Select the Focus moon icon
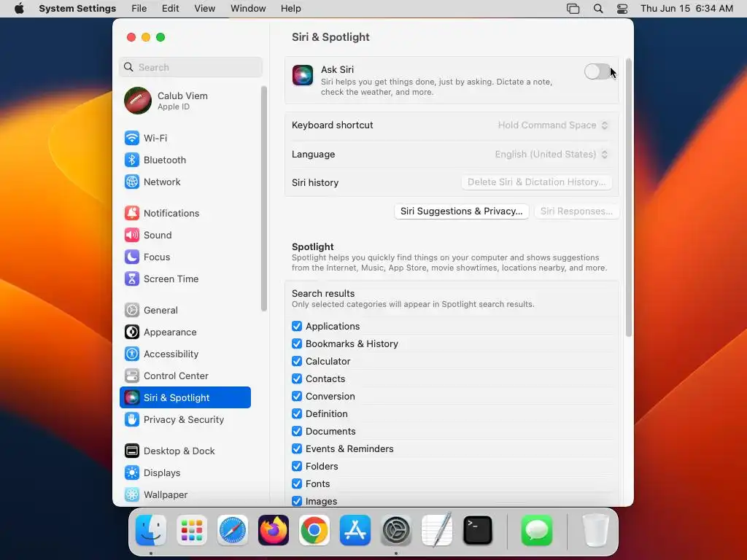 click(x=132, y=257)
